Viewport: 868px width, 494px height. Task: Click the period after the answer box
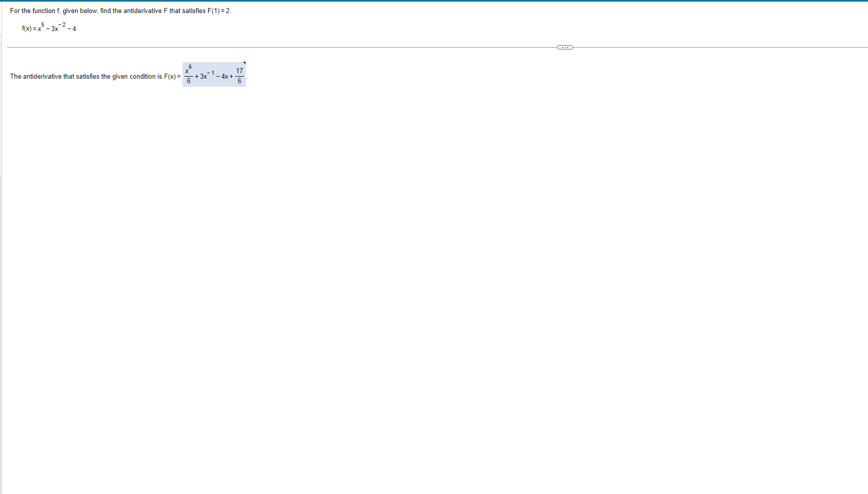coord(247,78)
